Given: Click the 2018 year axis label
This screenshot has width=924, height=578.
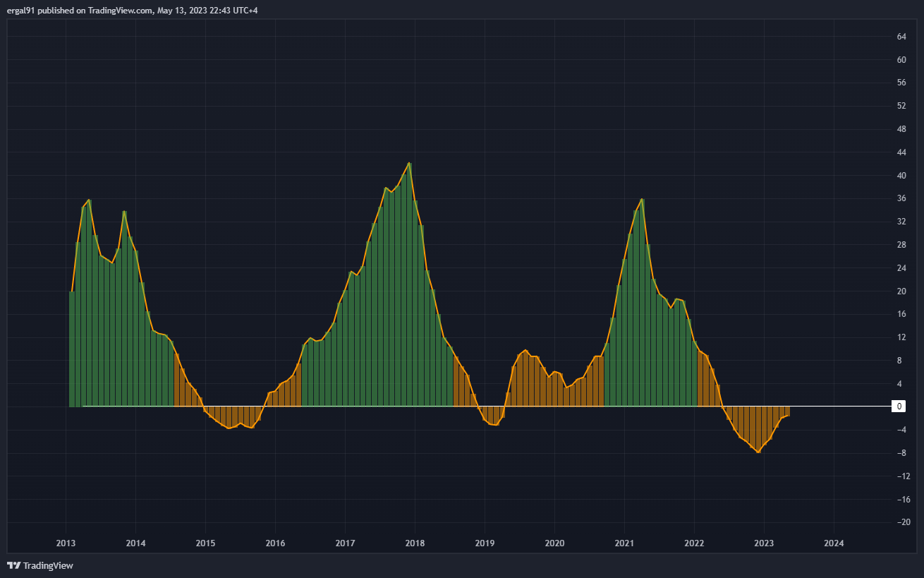Looking at the screenshot, I should point(415,543).
